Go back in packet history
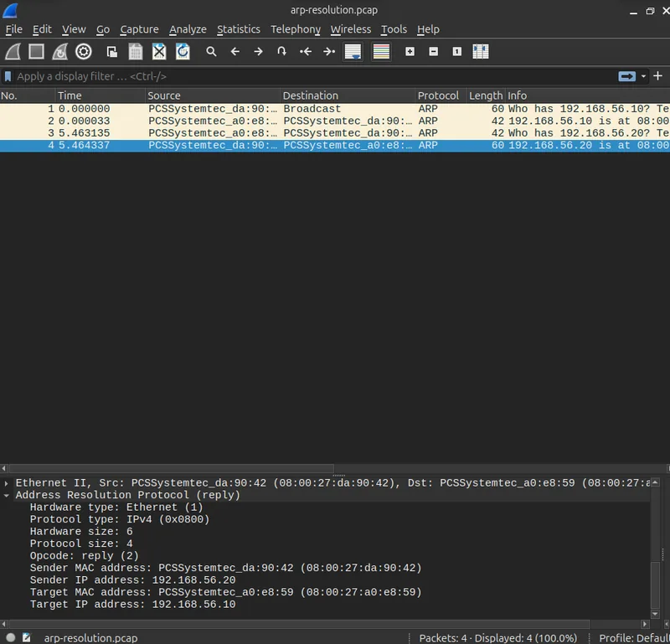Viewport: 670px width, 644px height. pyautogui.click(x=235, y=52)
